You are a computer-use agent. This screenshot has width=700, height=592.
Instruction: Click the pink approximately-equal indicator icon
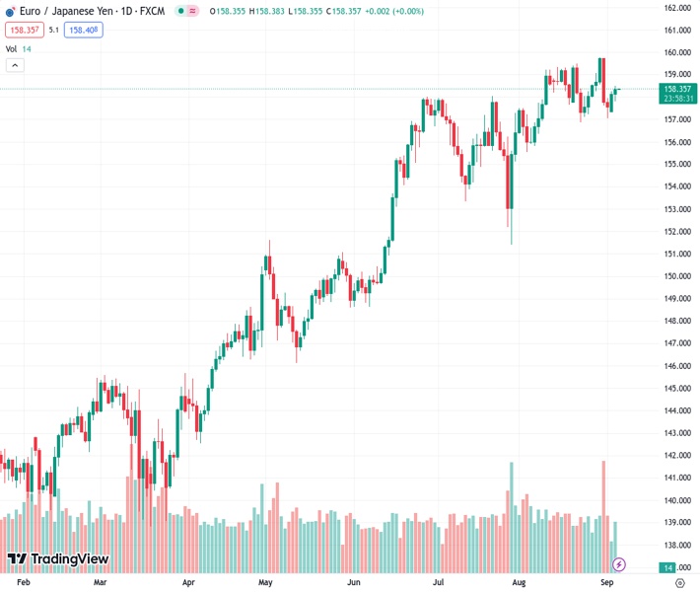pos(192,11)
